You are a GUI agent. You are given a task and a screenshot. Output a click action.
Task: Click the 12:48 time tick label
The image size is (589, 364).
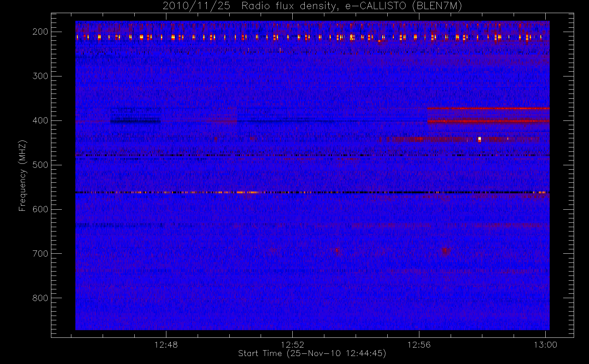click(x=166, y=345)
